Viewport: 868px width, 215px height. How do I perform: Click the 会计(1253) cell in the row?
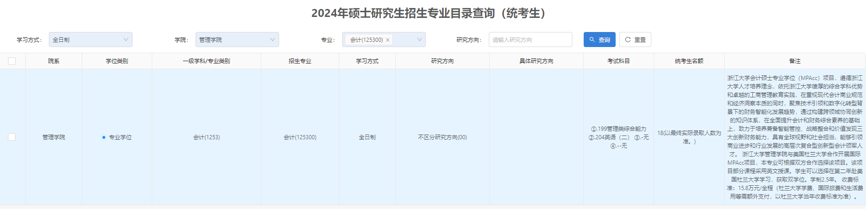tap(206, 137)
